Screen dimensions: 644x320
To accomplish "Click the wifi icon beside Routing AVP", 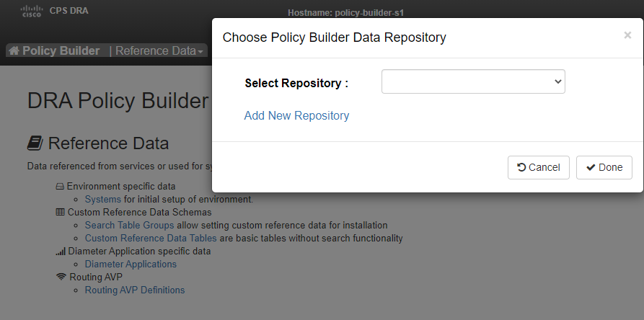I will point(61,277).
